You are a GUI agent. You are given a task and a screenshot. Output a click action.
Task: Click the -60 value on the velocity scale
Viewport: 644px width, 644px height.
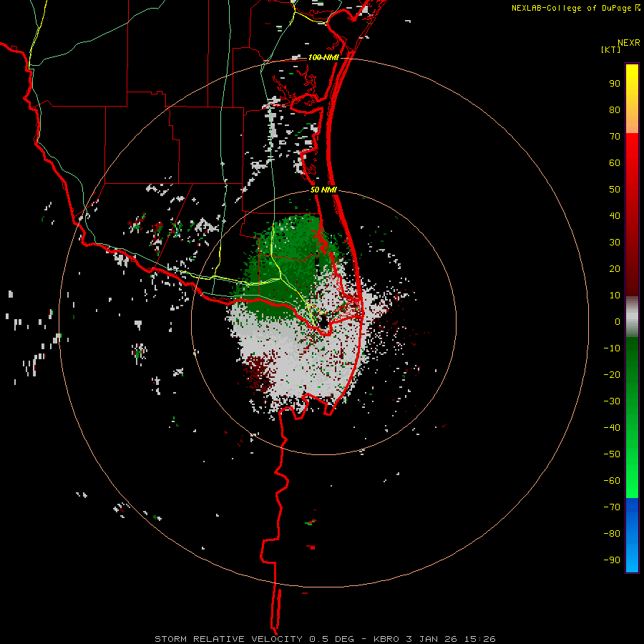point(612,481)
